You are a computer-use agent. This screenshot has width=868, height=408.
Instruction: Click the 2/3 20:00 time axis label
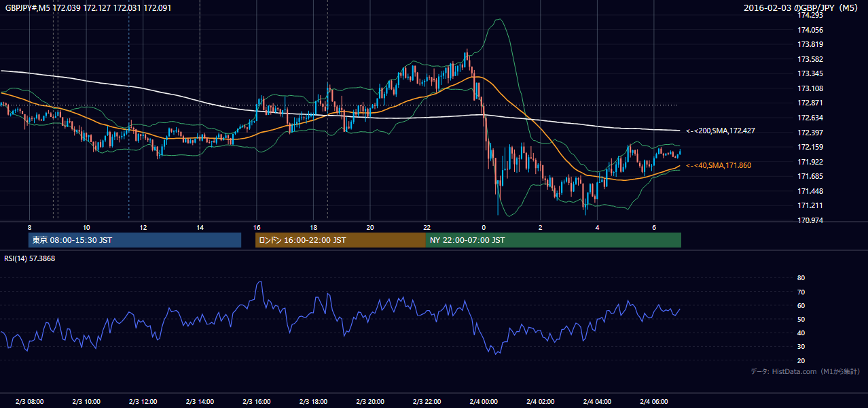[369, 401]
